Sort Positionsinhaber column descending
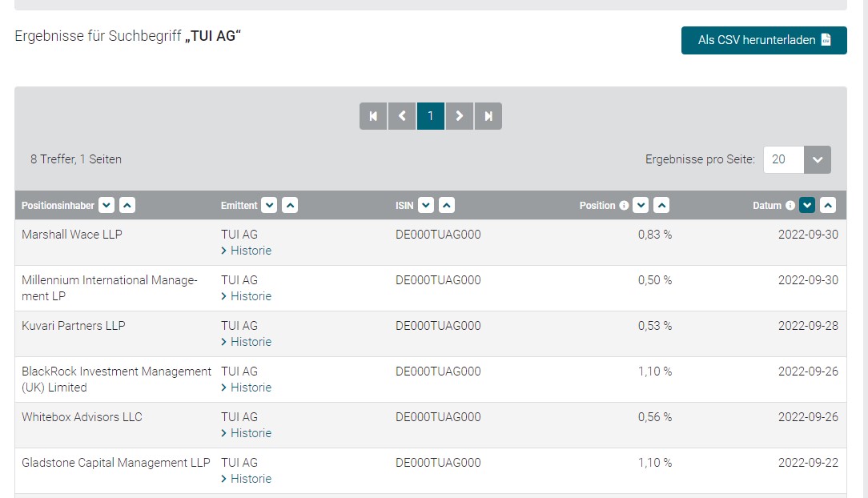 [x=106, y=206]
